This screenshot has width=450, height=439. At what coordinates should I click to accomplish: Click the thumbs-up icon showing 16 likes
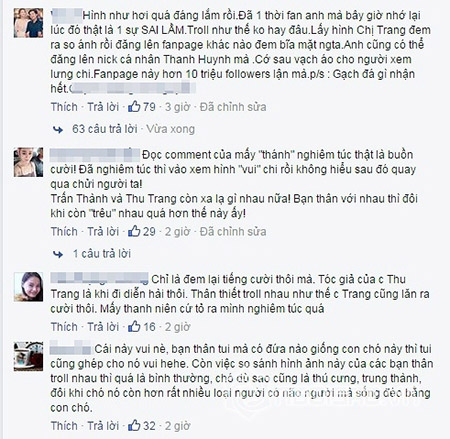134,326
